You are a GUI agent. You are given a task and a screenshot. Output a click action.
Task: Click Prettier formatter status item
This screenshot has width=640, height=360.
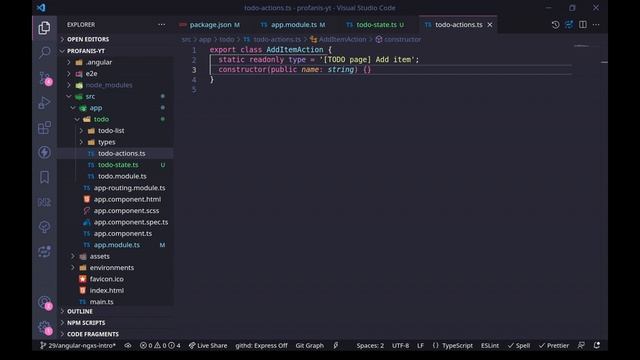tap(553, 345)
